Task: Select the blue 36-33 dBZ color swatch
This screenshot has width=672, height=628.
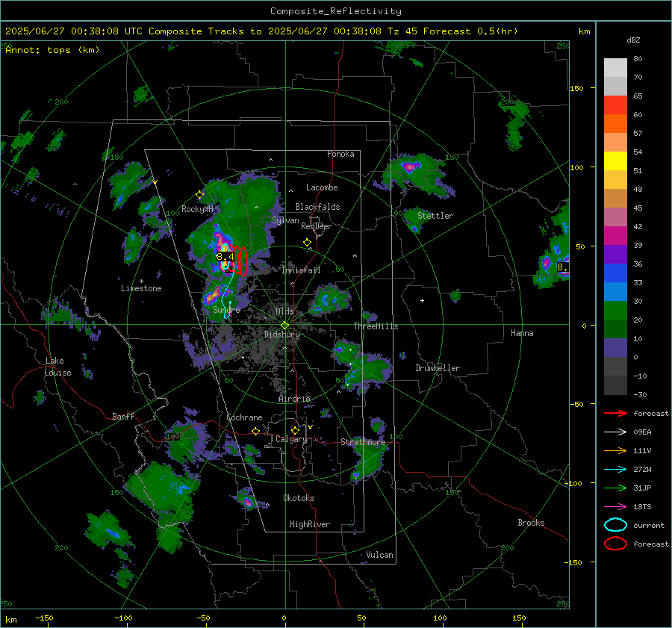Action: [x=615, y=273]
